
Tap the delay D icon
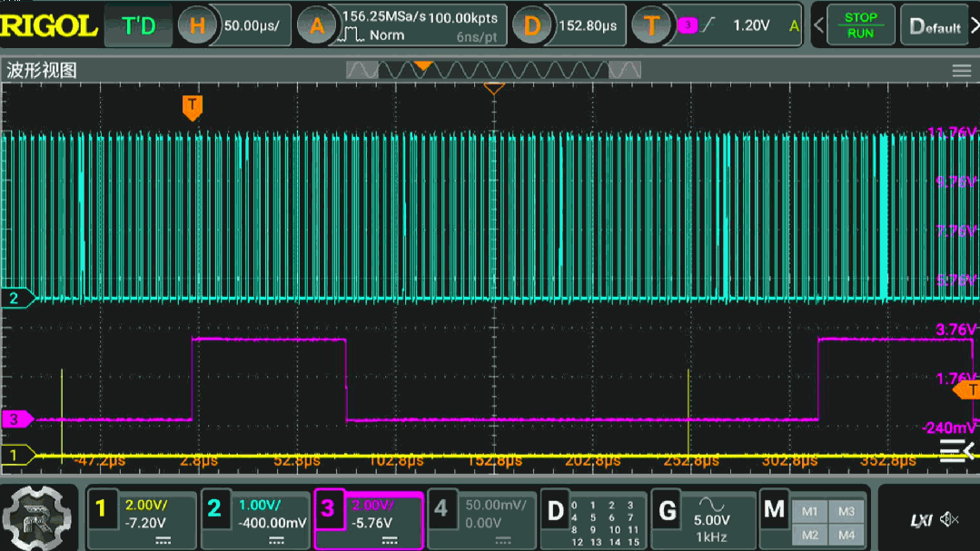[532, 25]
